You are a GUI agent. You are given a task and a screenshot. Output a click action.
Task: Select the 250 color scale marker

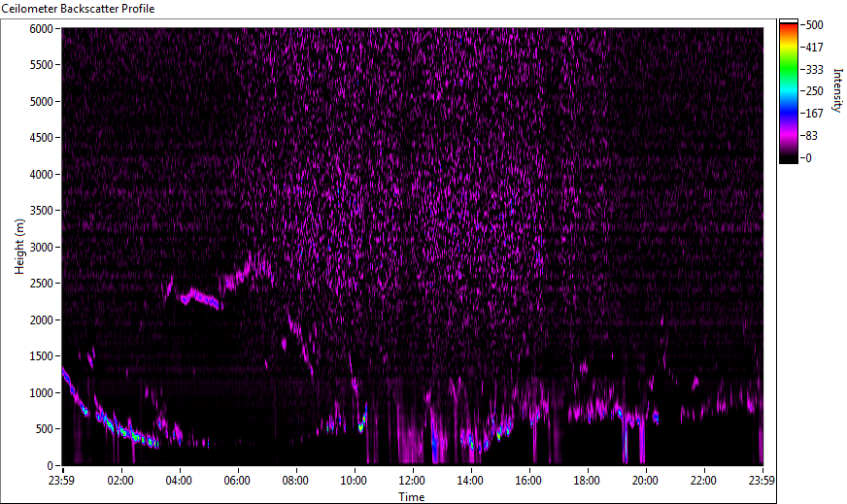tap(814, 91)
